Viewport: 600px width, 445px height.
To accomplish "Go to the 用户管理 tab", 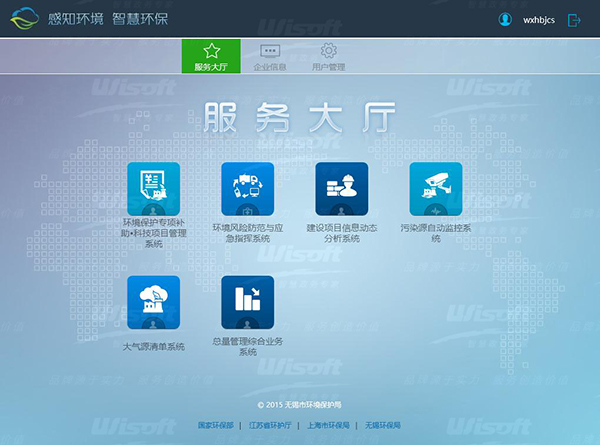I will pyautogui.click(x=328, y=56).
